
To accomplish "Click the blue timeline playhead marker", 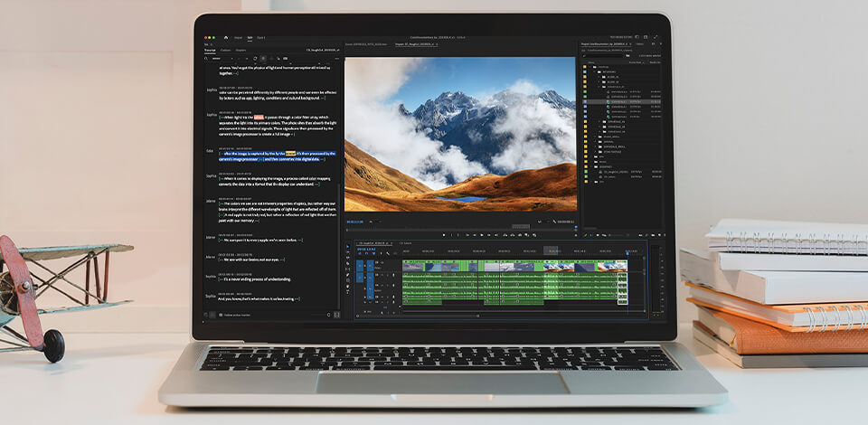I will [627, 253].
